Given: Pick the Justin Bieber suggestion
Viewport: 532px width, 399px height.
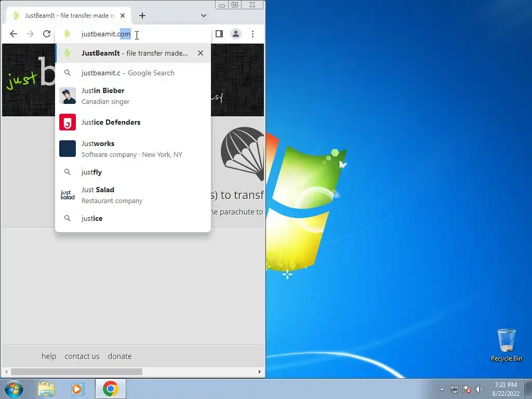Looking at the screenshot, I should [x=132, y=96].
